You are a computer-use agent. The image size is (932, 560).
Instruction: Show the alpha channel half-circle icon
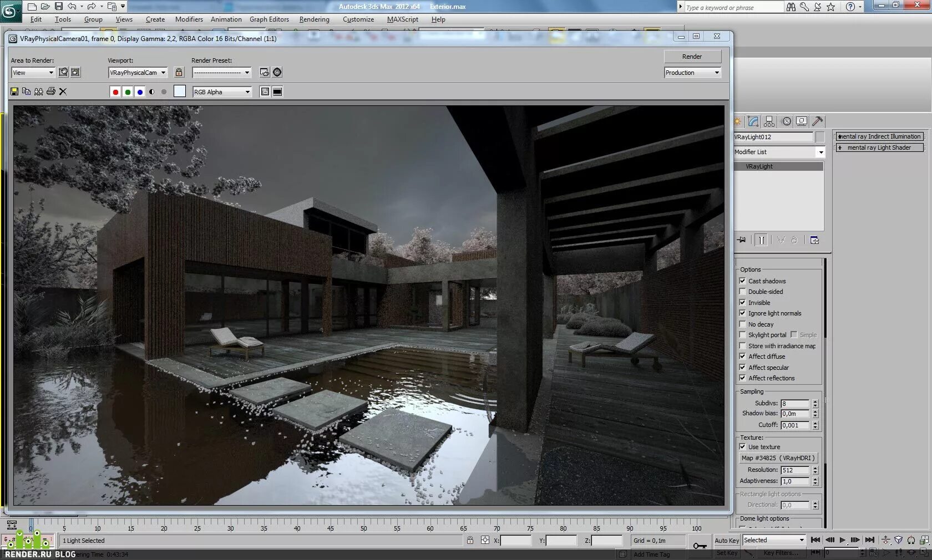(x=151, y=92)
